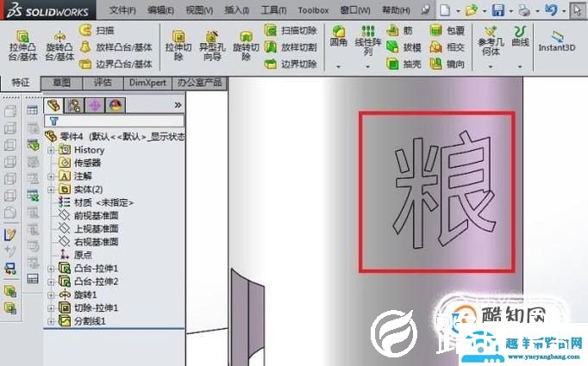Switch to the 特征 features tab
Image resolution: width=588 pixels, height=366 pixels.
tap(20, 83)
